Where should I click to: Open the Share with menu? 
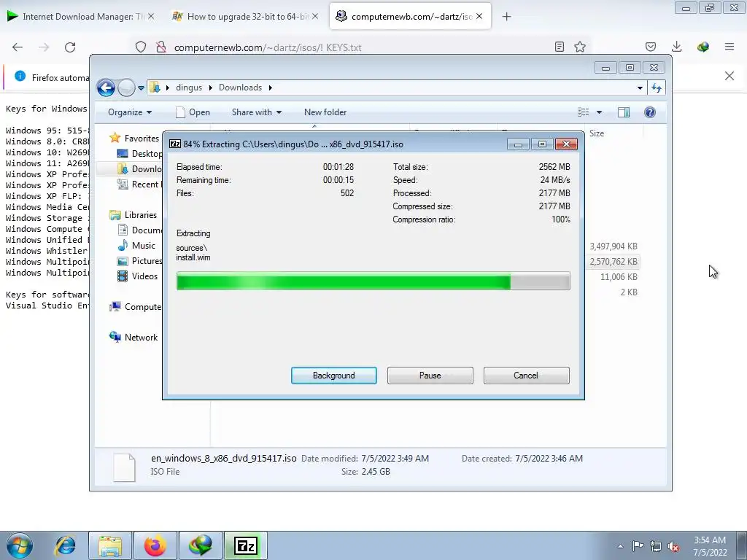(256, 112)
